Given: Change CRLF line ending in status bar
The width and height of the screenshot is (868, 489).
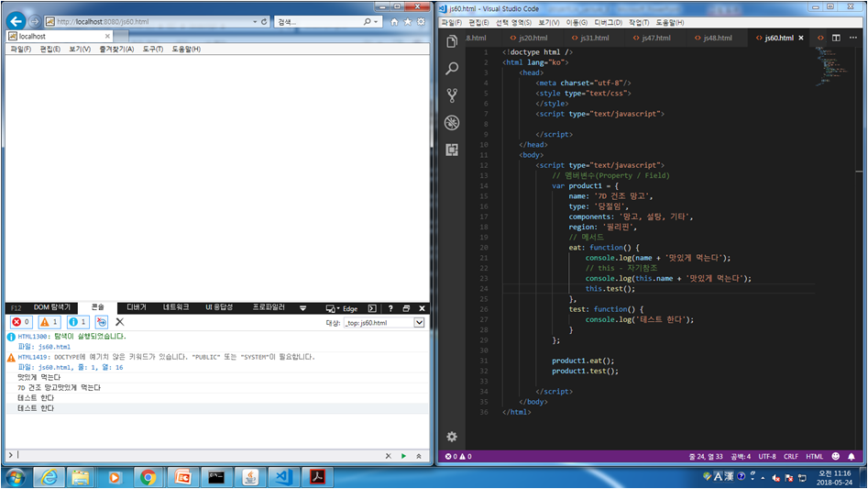Looking at the screenshot, I should pyautogui.click(x=791, y=456).
